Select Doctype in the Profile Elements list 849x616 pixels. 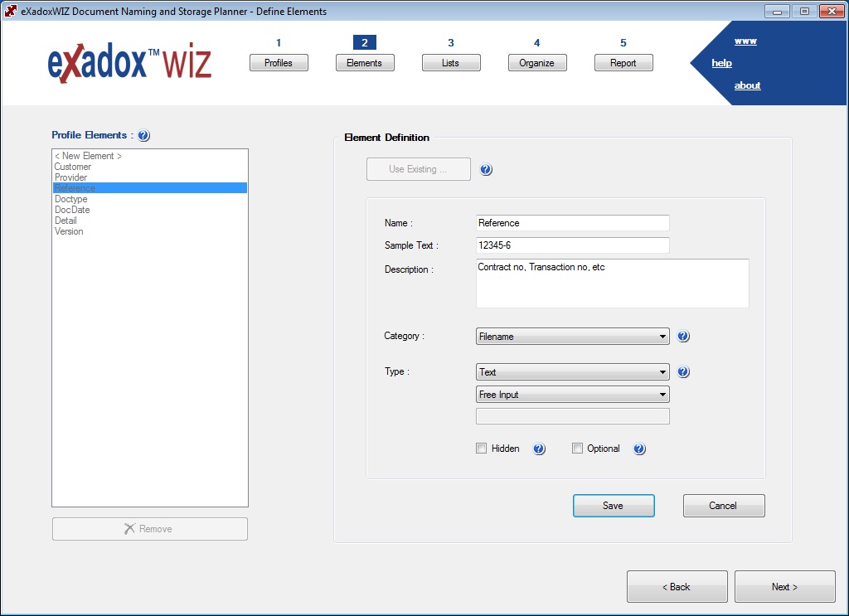(71, 199)
